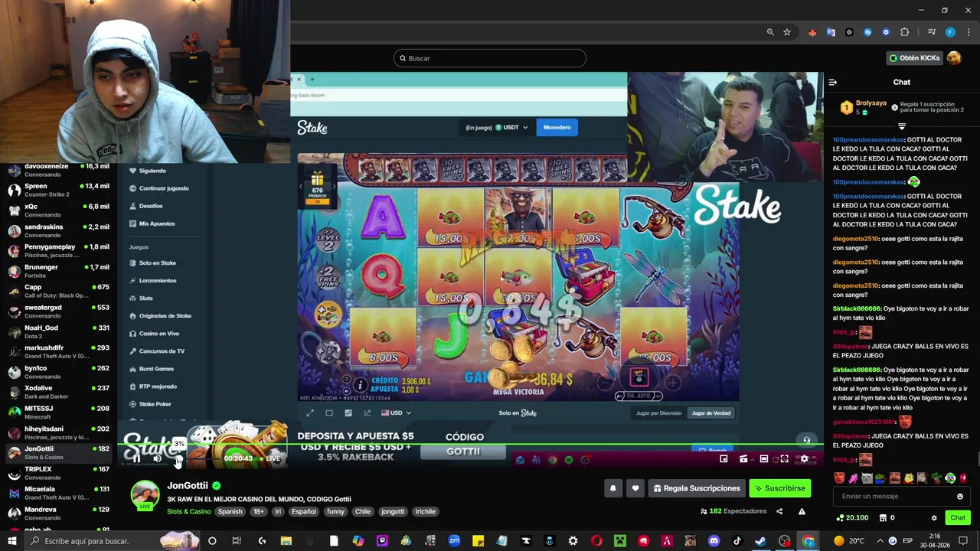Click the 20.100 channel points balance
The image size is (980, 551).
[x=853, y=518]
